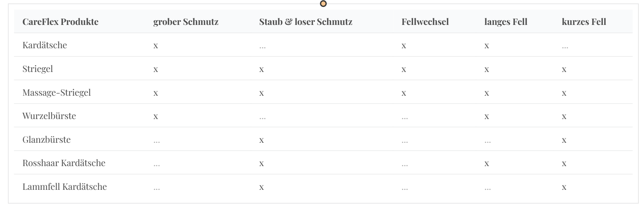Image resolution: width=644 pixels, height=208 pixels.
Task: Click the x for Striegel under Fellwechsel
Action: (x=404, y=70)
